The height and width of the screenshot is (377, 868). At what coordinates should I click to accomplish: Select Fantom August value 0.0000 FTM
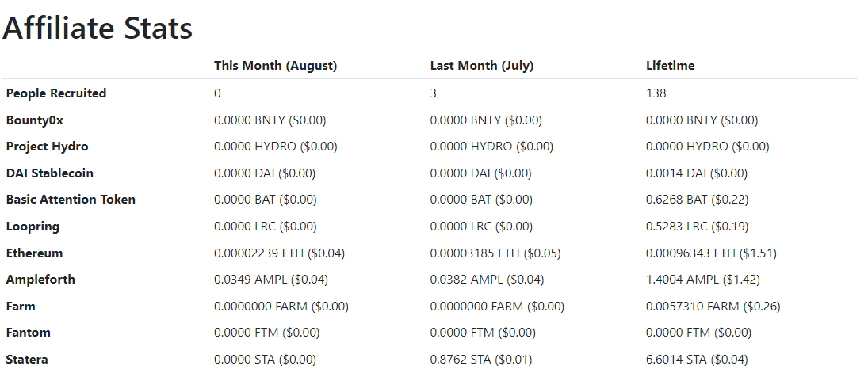pyautogui.click(x=267, y=333)
